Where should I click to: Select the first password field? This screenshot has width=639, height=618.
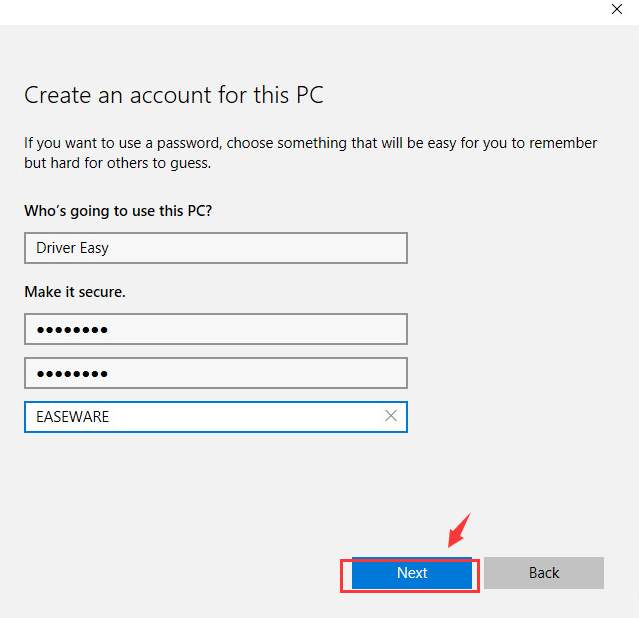click(216, 329)
